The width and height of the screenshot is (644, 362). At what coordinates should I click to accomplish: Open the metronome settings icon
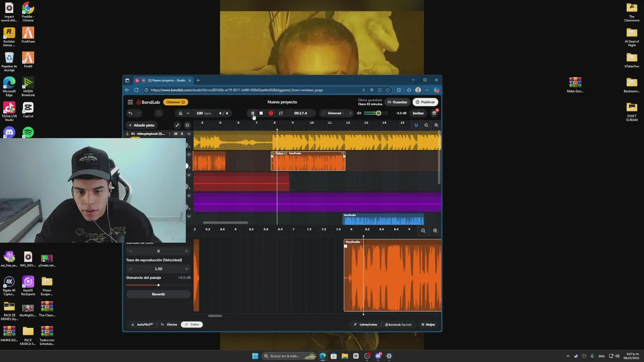click(x=181, y=113)
